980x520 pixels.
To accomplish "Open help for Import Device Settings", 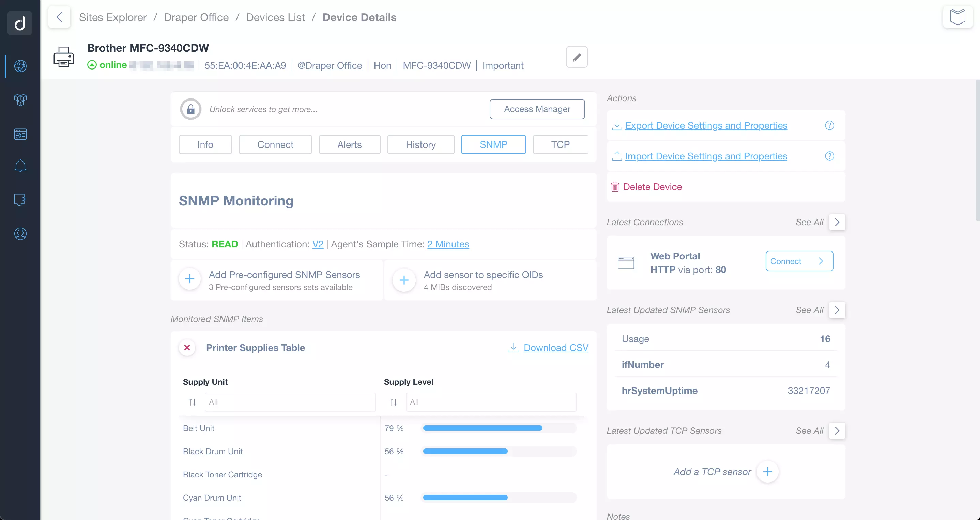I will coord(829,156).
